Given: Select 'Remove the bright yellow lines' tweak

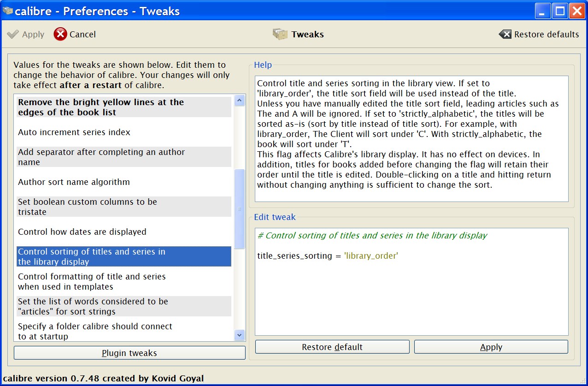Looking at the screenshot, I should pos(124,107).
